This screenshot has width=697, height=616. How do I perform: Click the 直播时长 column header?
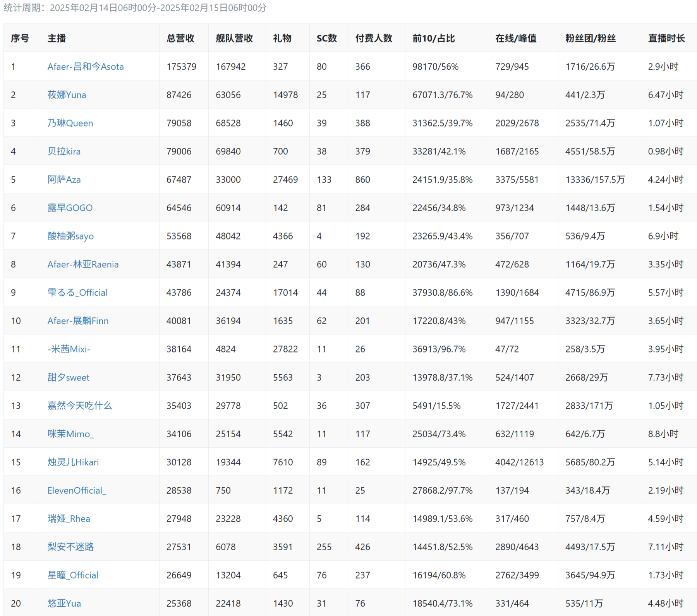pos(666,38)
